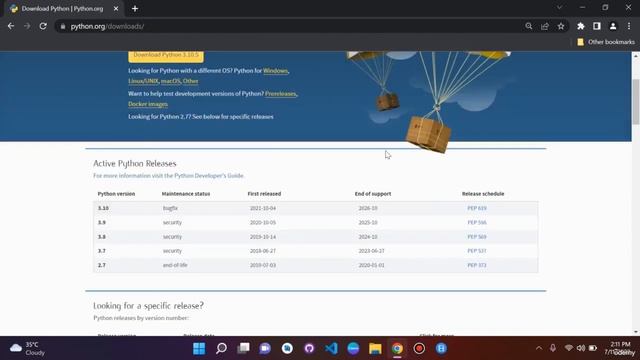Screen dimensions: 640x360
Task: Click the lock icon in address bar
Action: coord(62,27)
